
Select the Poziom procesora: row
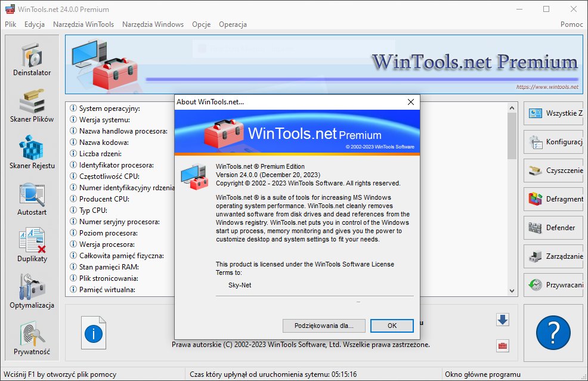(104, 233)
